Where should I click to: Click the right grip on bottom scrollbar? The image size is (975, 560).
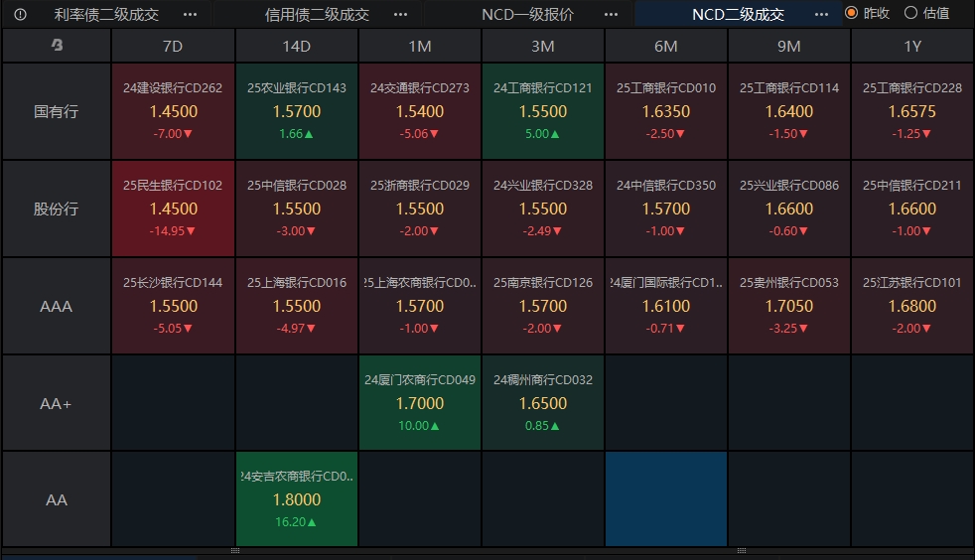(x=742, y=551)
